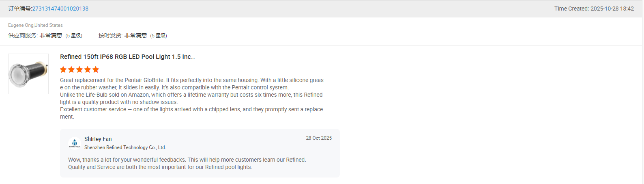Select the Shirley Fan replier name
The image size is (644, 184).
(x=98, y=139)
